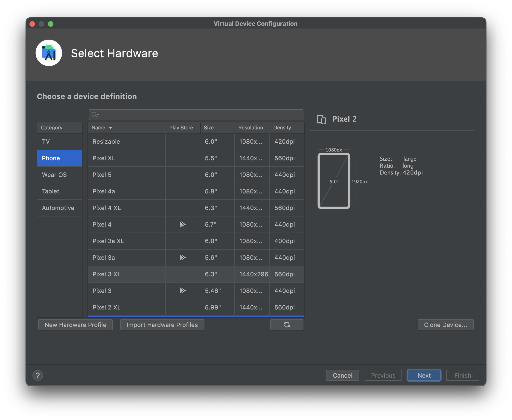Click the Play Store icon for Pixel 4
Viewport: 512px width, 420px height.
183,224
